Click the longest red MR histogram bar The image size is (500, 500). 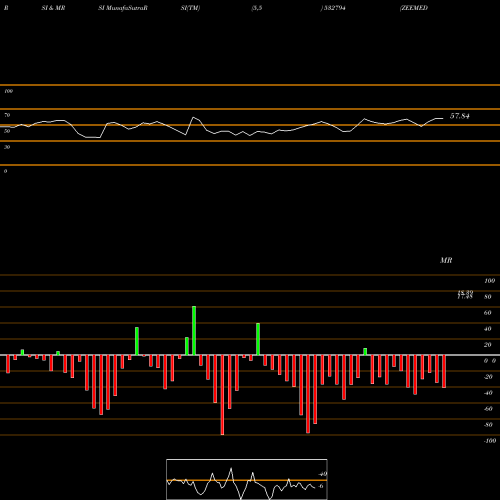[x=222, y=395]
